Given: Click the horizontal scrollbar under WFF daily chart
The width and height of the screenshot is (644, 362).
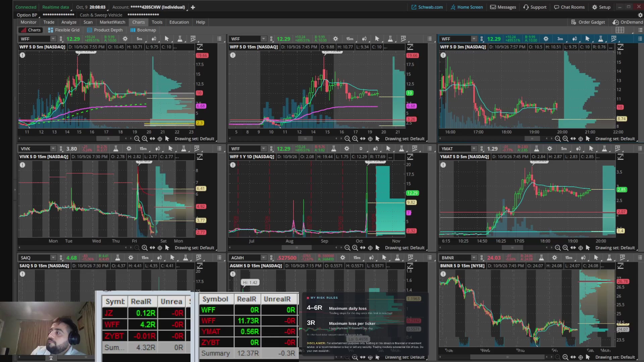Looking at the screenshot, I should pyautogui.click(x=297, y=248).
